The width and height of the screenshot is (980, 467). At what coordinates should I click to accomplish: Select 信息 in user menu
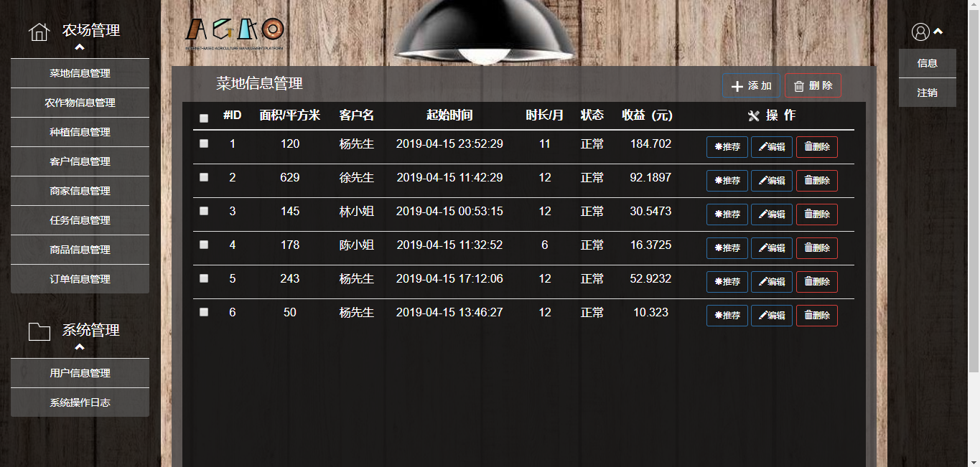928,63
